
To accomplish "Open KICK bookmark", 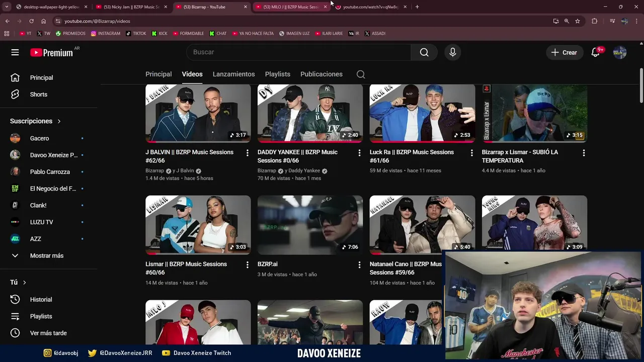I will coord(159,34).
